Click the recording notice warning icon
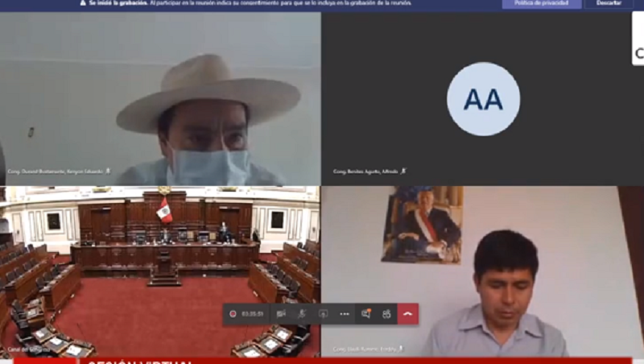644x364 pixels. [83, 3]
